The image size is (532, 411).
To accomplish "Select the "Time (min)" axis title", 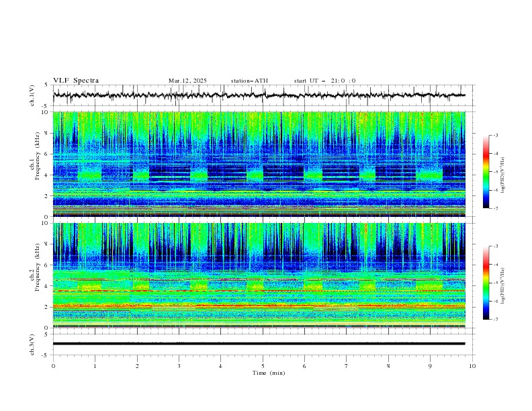I will pyautogui.click(x=269, y=373).
